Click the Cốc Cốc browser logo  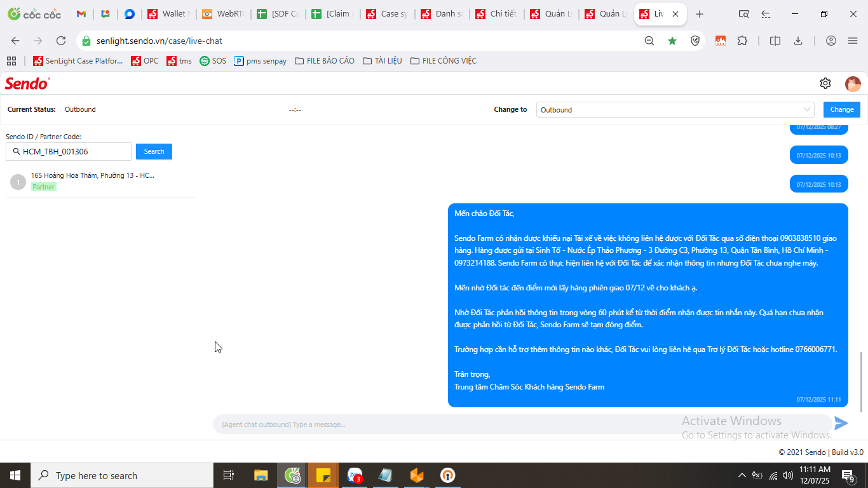tap(34, 14)
